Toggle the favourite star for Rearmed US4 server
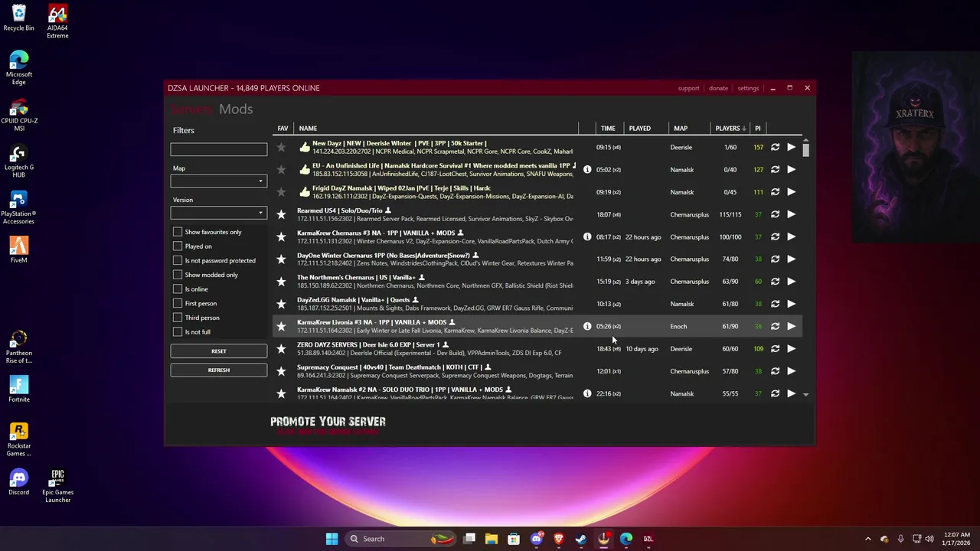 281,214
